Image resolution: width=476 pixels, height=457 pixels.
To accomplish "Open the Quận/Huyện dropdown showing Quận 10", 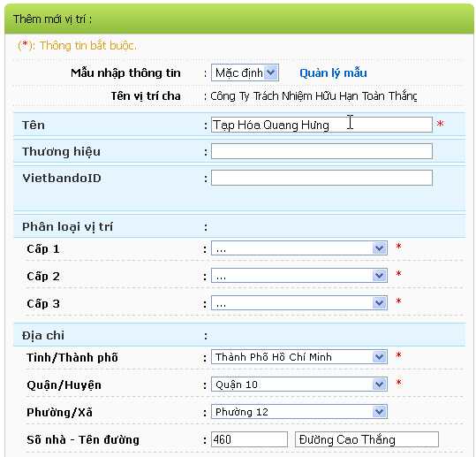I will click(299, 385).
